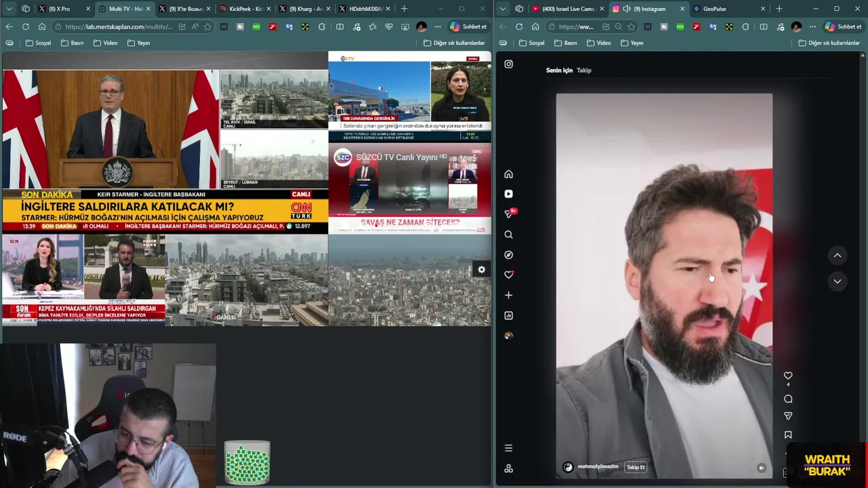Favorite the Instagram page with star

(631, 26)
